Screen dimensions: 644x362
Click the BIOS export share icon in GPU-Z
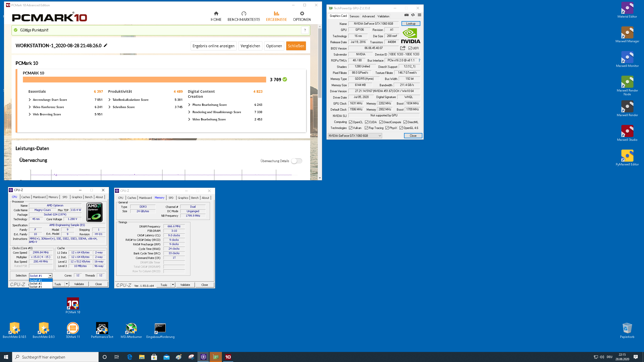[403, 48]
